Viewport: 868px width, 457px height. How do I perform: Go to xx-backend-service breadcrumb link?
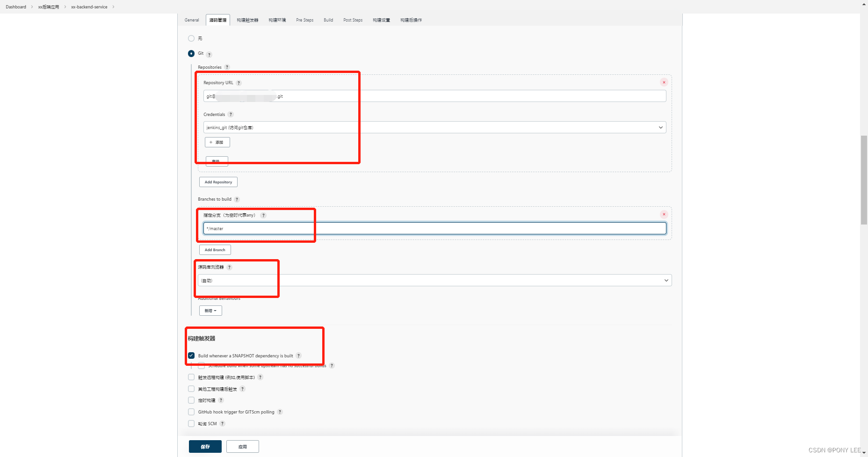click(89, 7)
